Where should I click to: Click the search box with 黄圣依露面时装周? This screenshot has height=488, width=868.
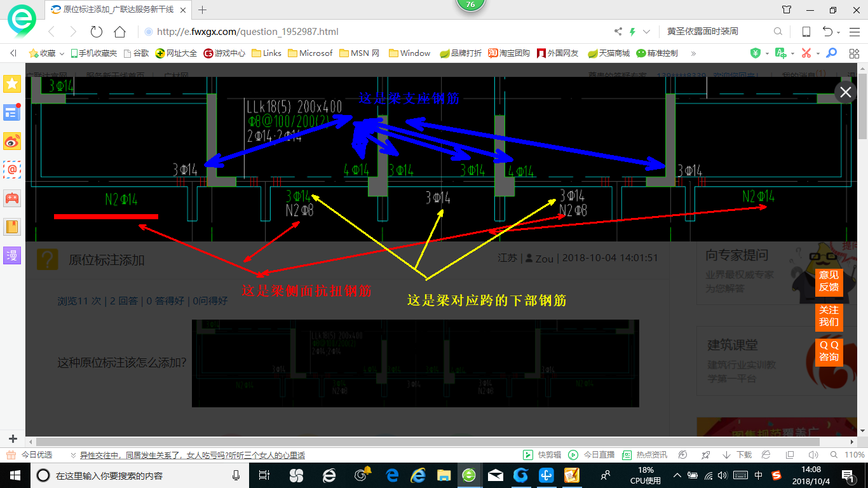click(x=717, y=32)
